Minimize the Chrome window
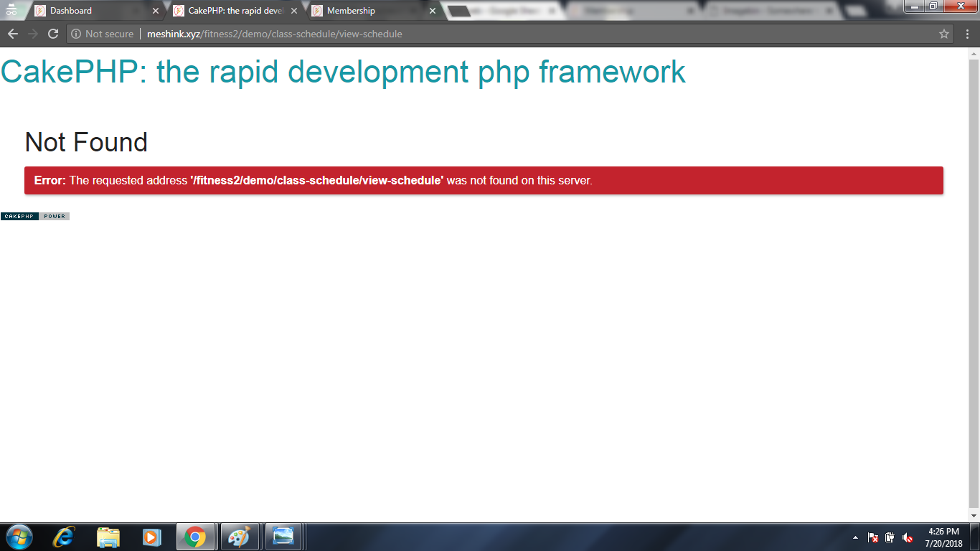980x551 pixels. (x=914, y=6)
